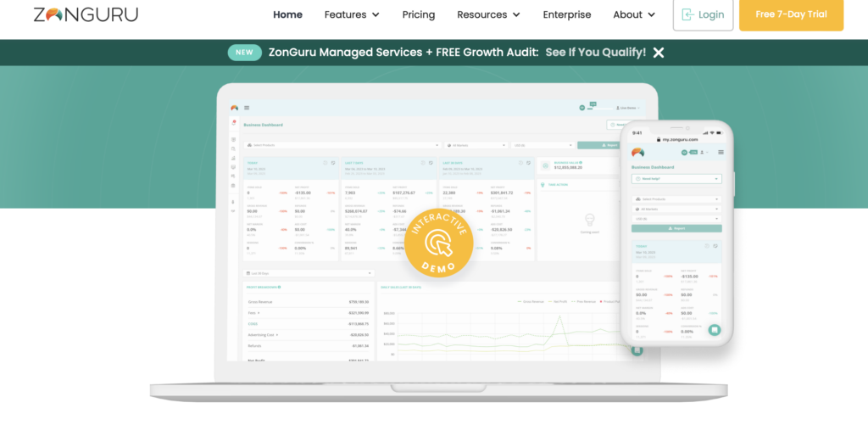
Task: Open Select Products dropdown on phone
Action: tap(676, 199)
